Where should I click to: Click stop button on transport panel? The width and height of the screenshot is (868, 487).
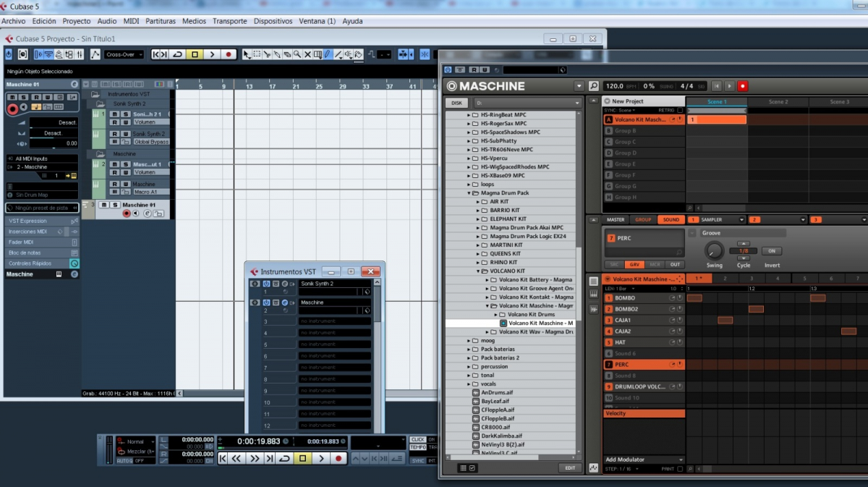pyautogui.click(x=302, y=458)
